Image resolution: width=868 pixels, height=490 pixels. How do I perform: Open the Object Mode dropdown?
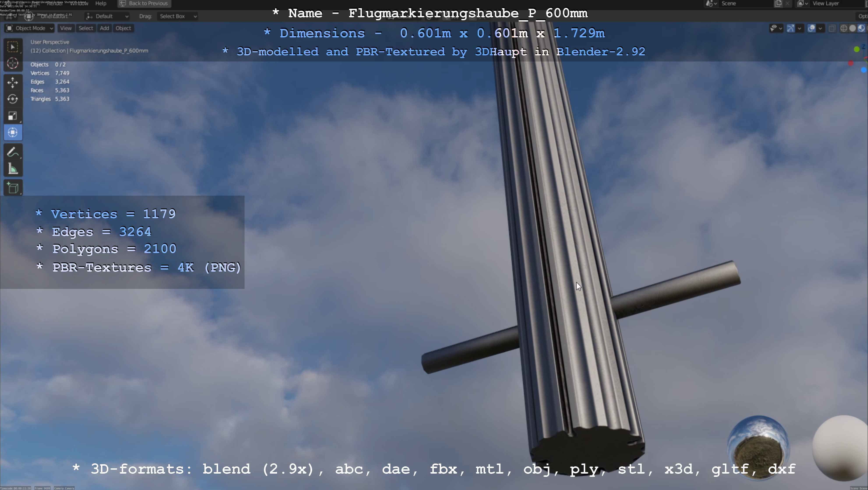(x=30, y=28)
